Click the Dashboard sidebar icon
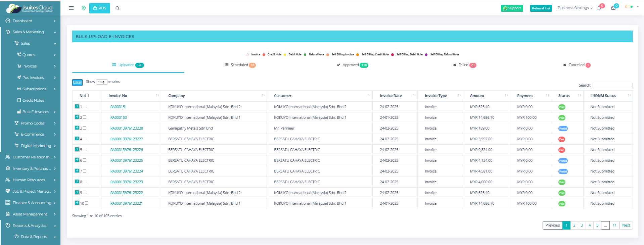The width and height of the screenshot is (644, 245). point(8,21)
